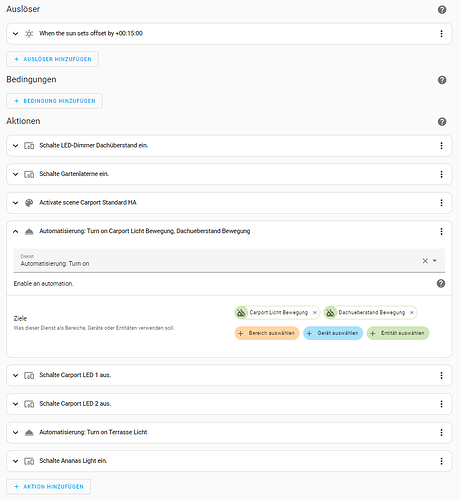
Task: Expand the Schalte Carport LED 1 aus action
Action: 15,375
